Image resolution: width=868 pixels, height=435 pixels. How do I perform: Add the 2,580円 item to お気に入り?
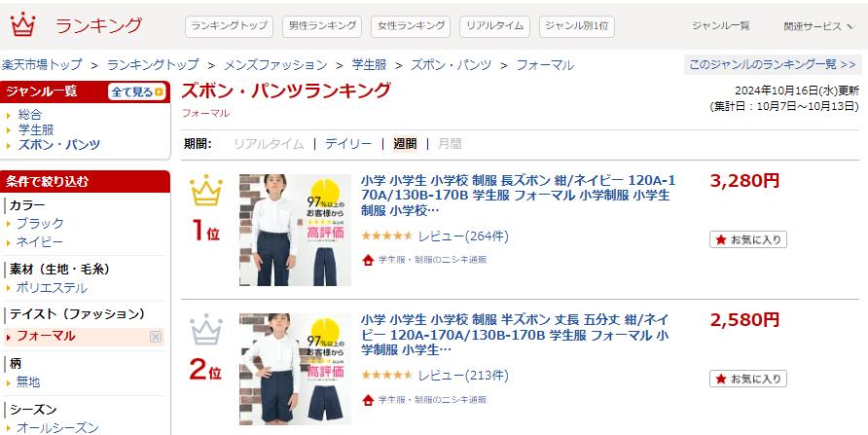(748, 379)
